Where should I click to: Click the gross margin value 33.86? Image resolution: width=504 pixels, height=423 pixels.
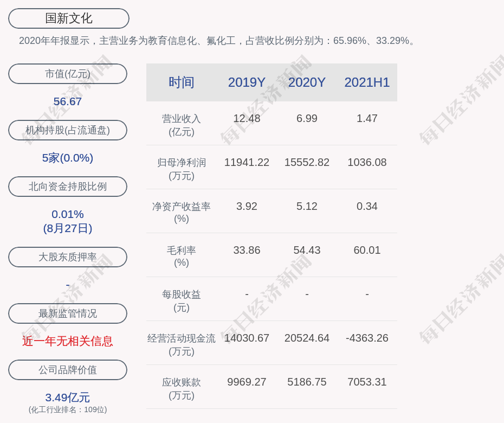tap(247, 250)
